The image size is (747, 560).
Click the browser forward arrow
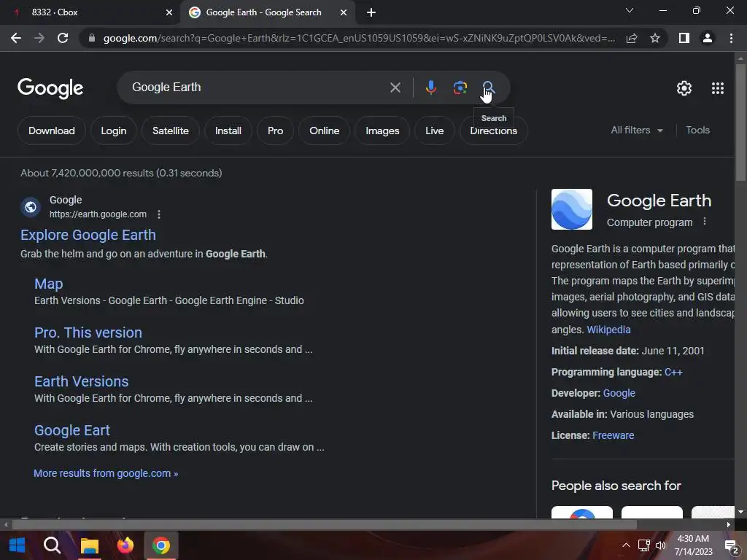pos(39,38)
